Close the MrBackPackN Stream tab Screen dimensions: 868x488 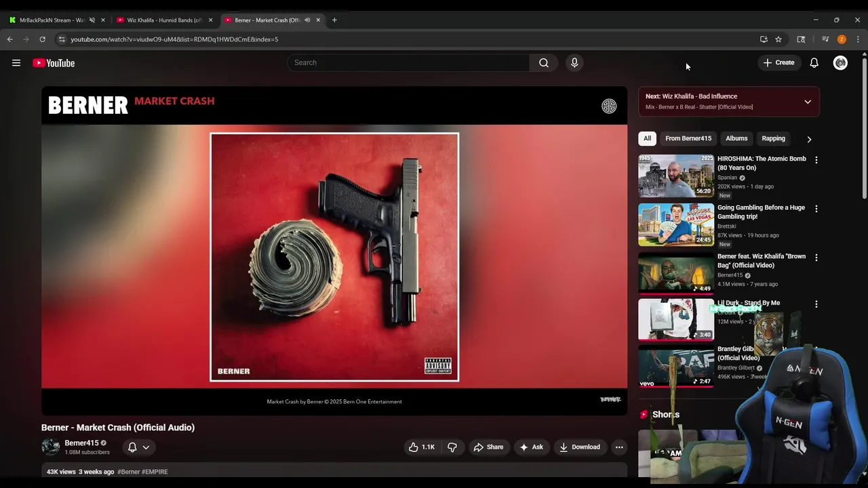(x=103, y=20)
